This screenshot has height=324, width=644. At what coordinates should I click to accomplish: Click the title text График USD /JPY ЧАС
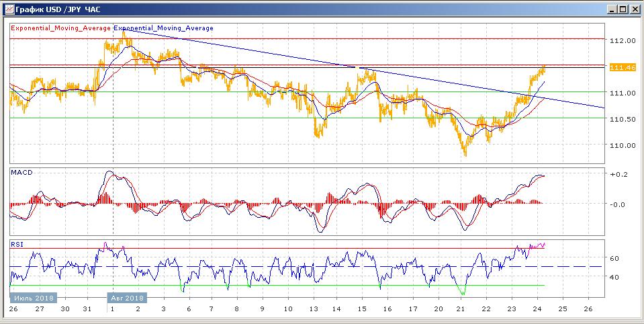click(x=58, y=9)
